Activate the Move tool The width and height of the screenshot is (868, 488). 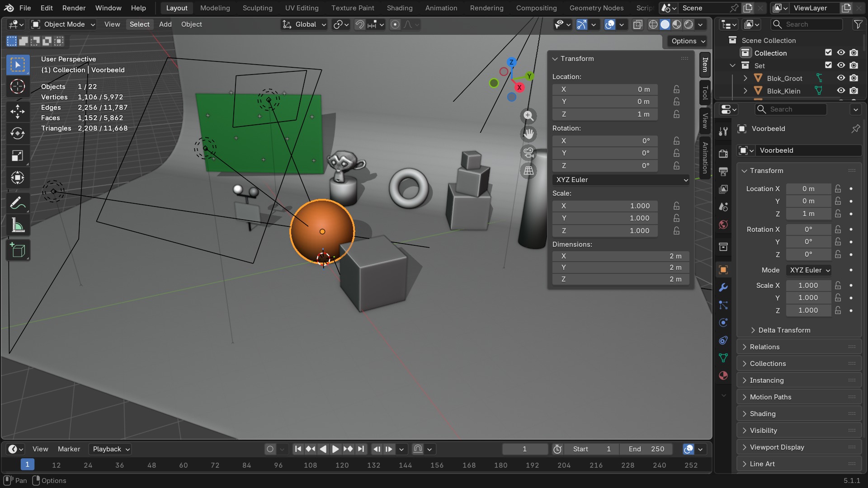click(18, 111)
